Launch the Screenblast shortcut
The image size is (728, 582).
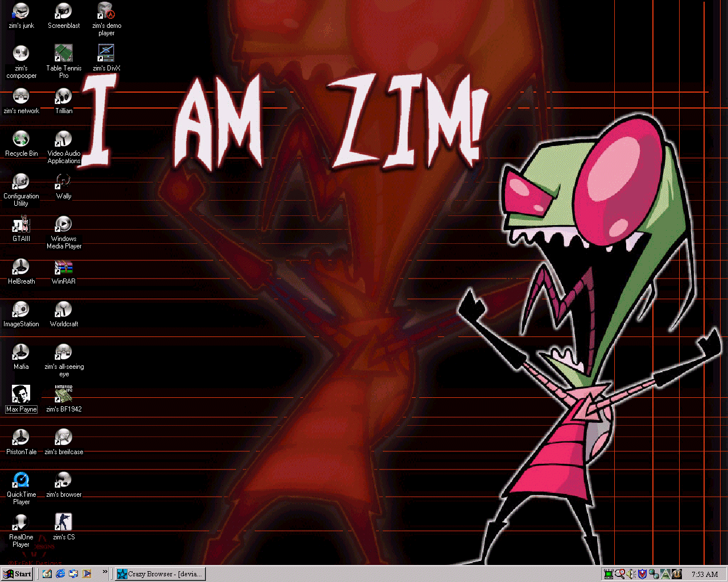64,16
